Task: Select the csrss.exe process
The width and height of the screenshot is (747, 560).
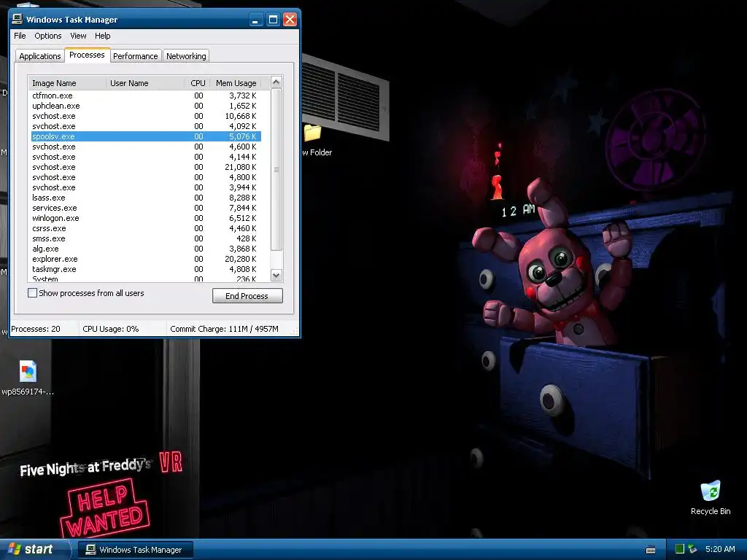Action: (x=145, y=228)
